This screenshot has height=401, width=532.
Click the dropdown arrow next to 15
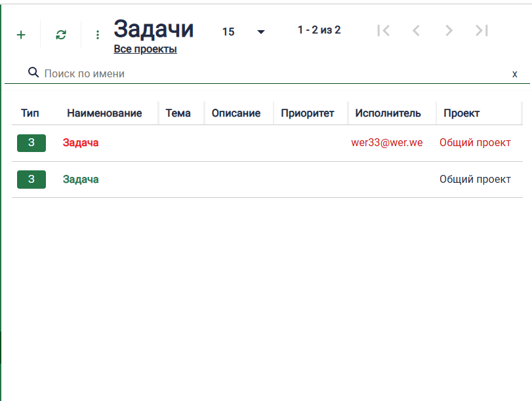[x=260, y=31]
